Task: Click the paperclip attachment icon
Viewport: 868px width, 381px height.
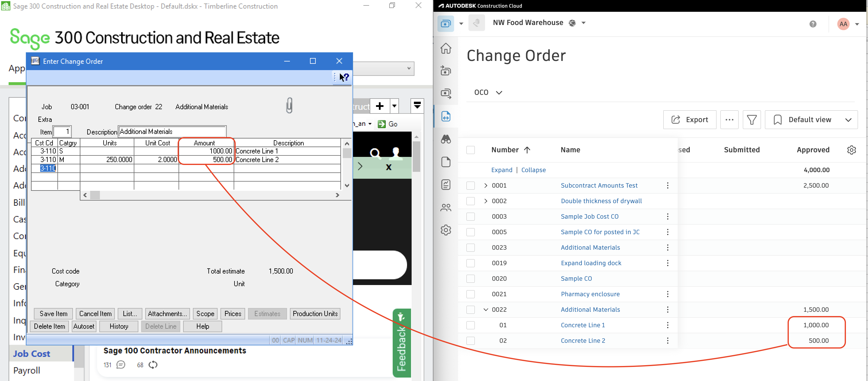Action: click(289, 105)
